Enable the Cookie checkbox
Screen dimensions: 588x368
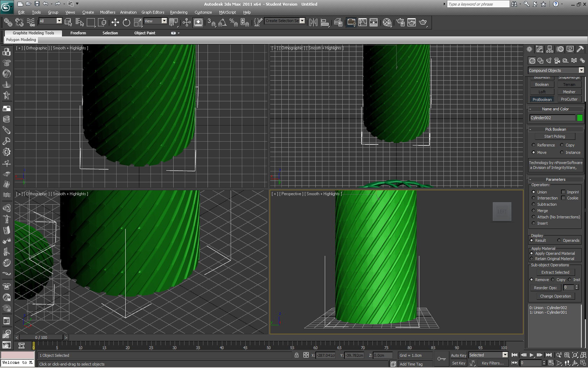pyautogui.click(x=563, y=198)
